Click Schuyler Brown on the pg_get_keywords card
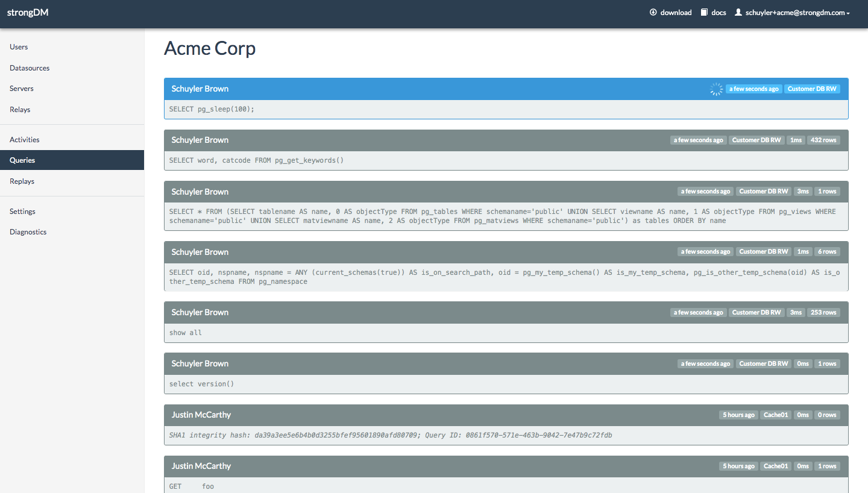Screen dimensions: 868x493 coord(200,140)
